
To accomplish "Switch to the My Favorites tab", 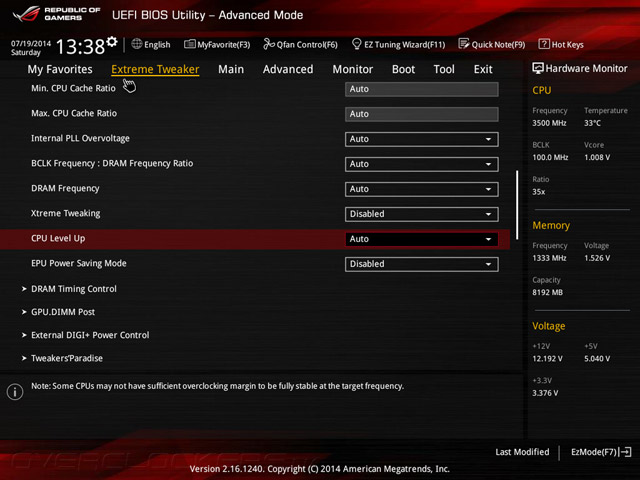I will 60,69.
